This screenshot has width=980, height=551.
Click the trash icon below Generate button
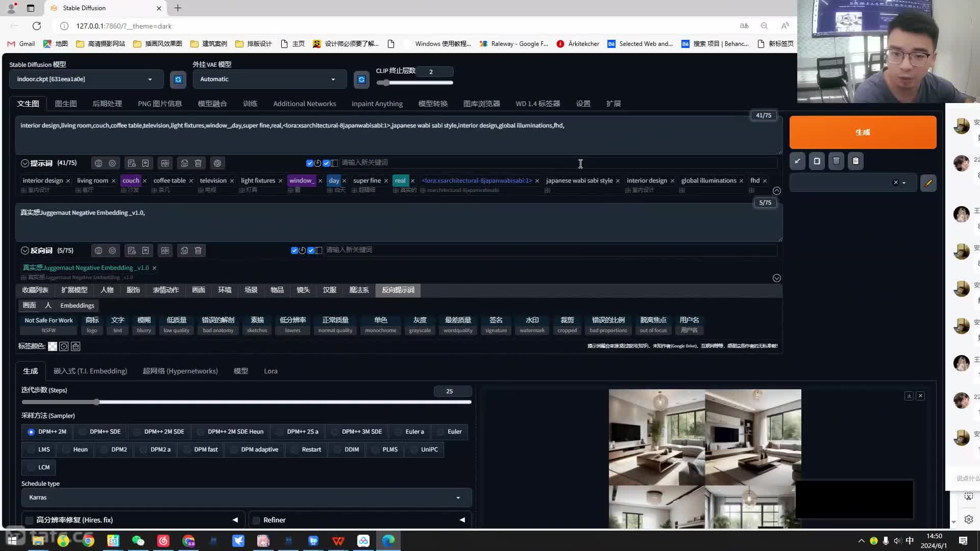[836, 161]
